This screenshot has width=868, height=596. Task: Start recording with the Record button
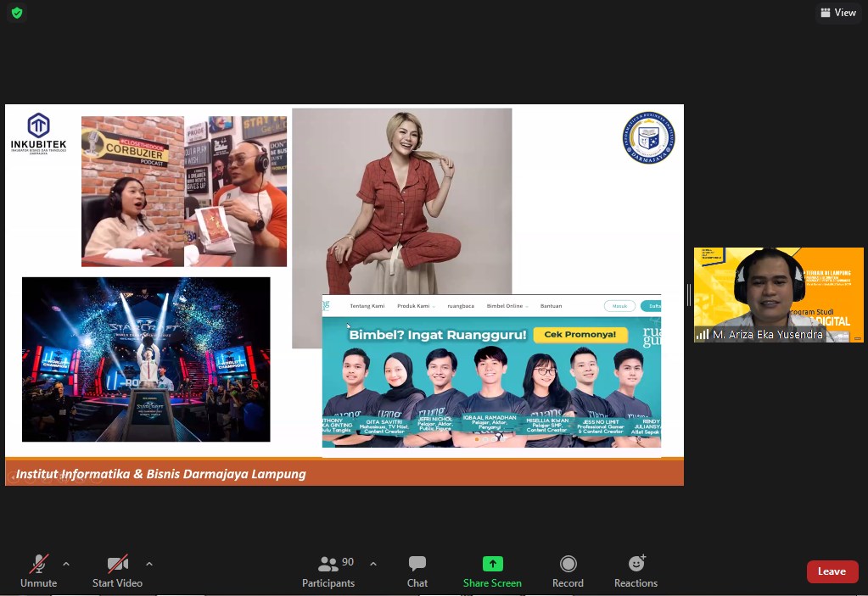coord(568,571)
